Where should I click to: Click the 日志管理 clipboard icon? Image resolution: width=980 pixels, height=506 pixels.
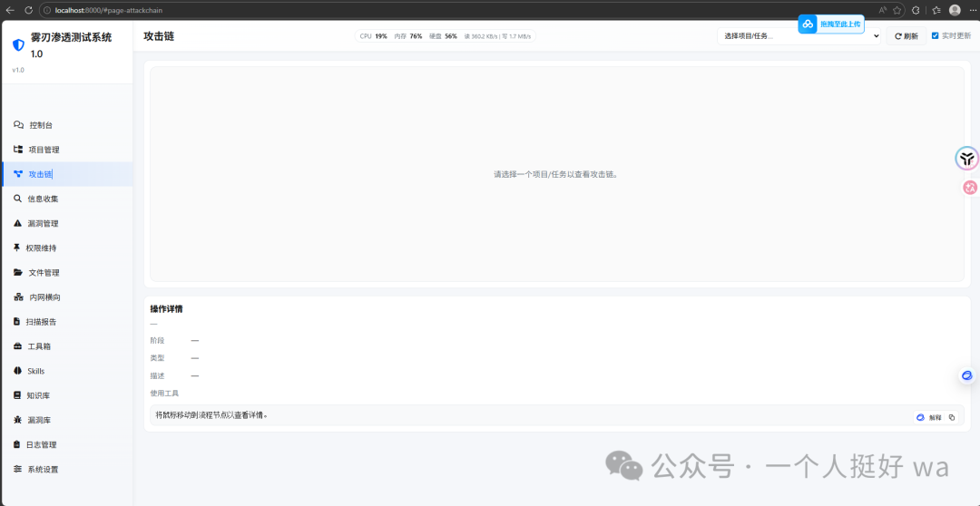[x=17, y=444]
